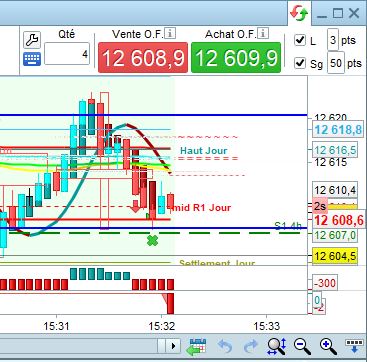Image resolution: width=367 pixels, height=362 pixels.
Task: Toggle the L checkbox
Action: coord(300,41)
